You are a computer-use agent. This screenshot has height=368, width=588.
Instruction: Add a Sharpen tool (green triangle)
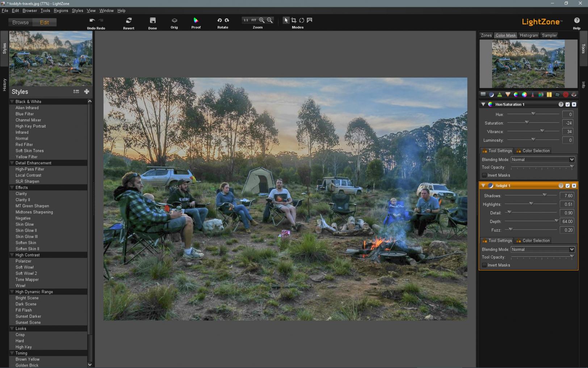point(500,94)
